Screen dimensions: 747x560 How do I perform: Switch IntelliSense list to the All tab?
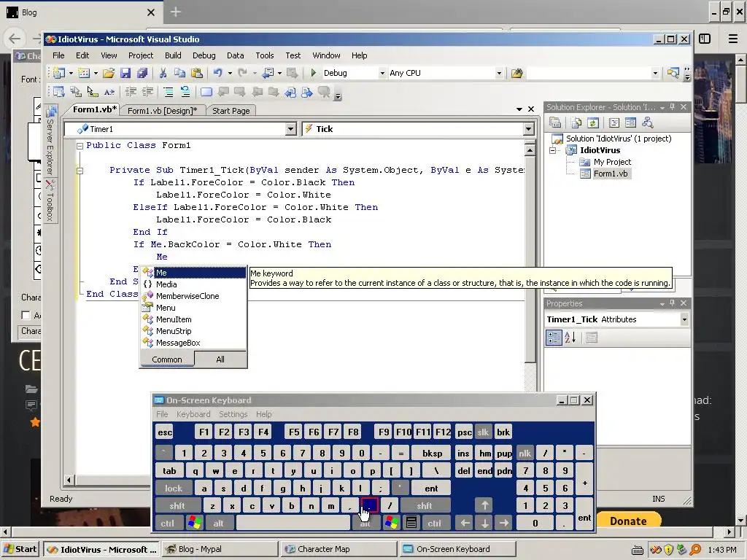[220, 359]
